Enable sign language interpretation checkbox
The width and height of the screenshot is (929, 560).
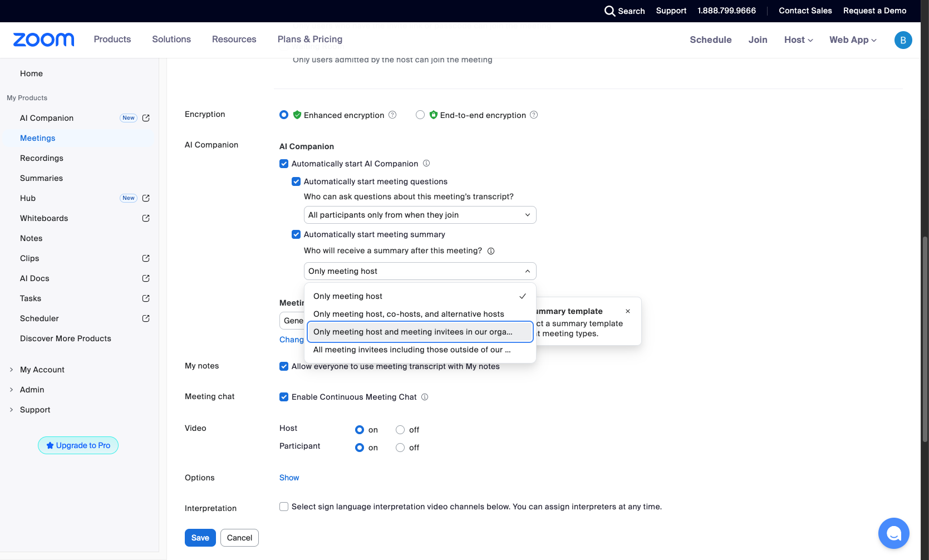tap(284, 507)
